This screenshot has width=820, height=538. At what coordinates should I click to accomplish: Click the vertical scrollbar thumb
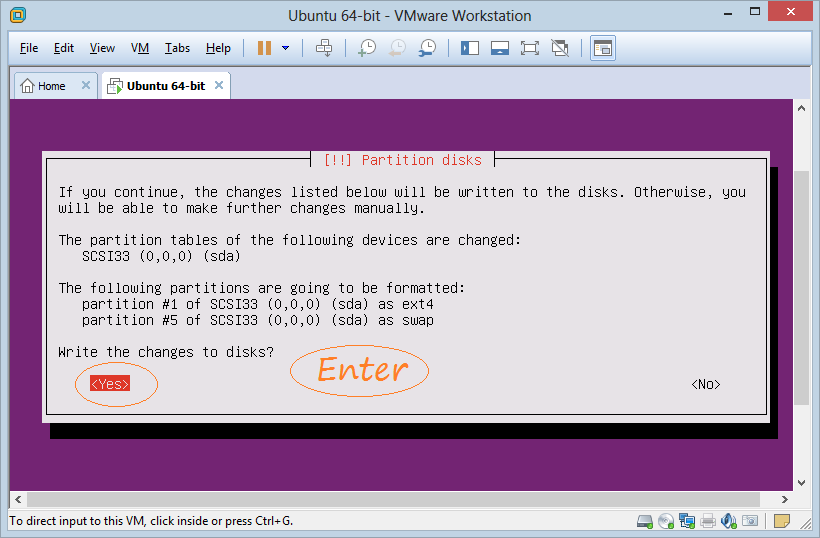[801, 288]
